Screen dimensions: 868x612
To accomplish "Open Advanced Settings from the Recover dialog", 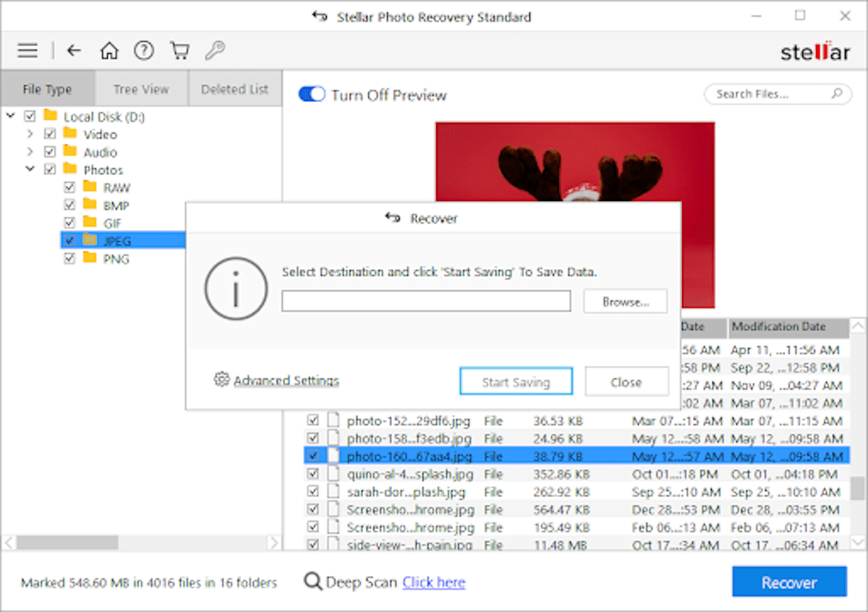I will point(284,380).
